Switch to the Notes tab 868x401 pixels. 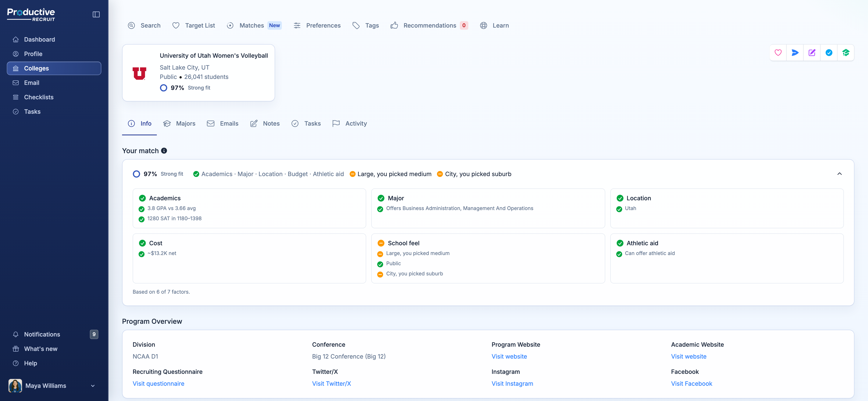point(265,123)
